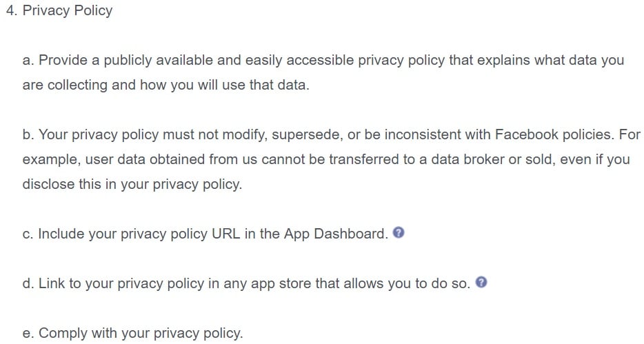Click "Comply with your privacy policy" item e
Image resolution: width=644 pixels, height=344 pixels.
pyautogui.click(x=132, y=333)
